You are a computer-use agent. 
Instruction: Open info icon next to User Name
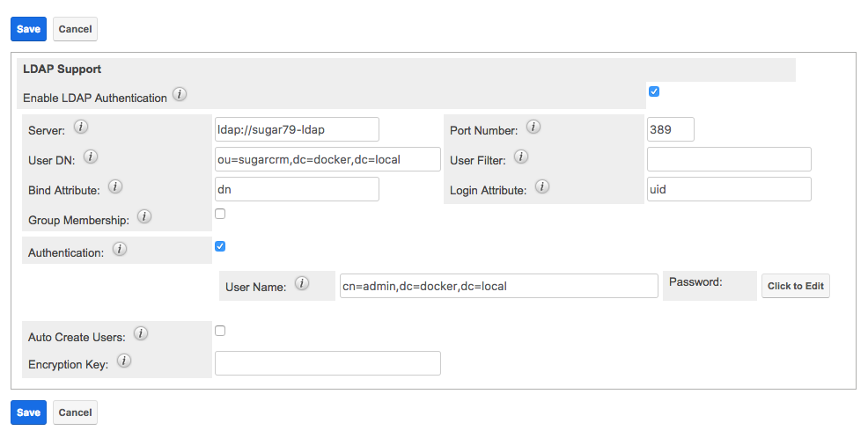click(302, 283)
